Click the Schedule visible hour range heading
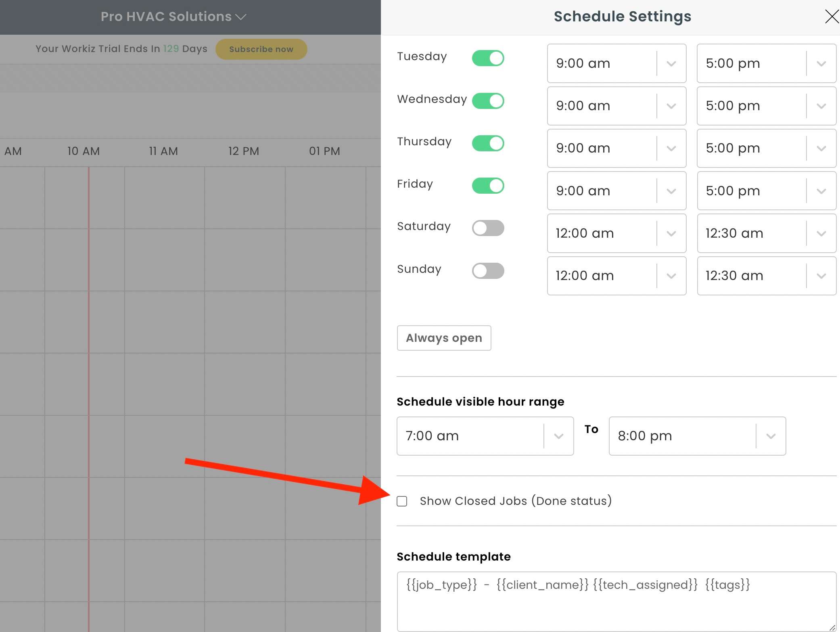The width and height of the screenshot is (840, 632). [480, 402]
